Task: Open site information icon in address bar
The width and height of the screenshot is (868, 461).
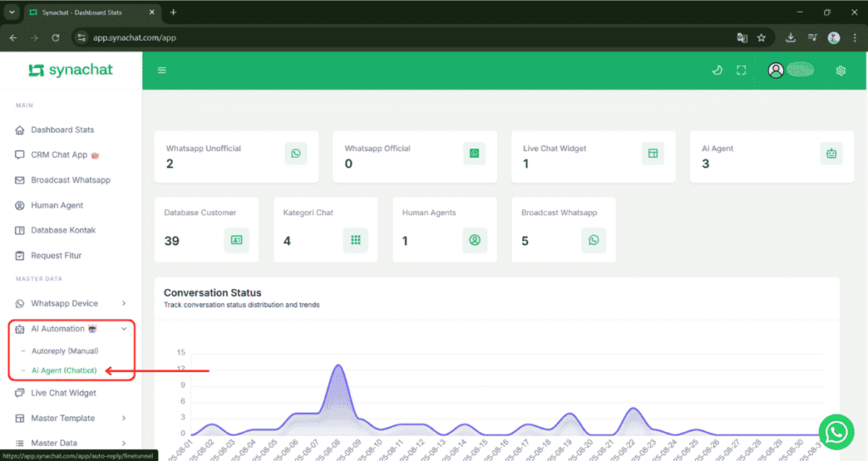Action: (81, 37)
